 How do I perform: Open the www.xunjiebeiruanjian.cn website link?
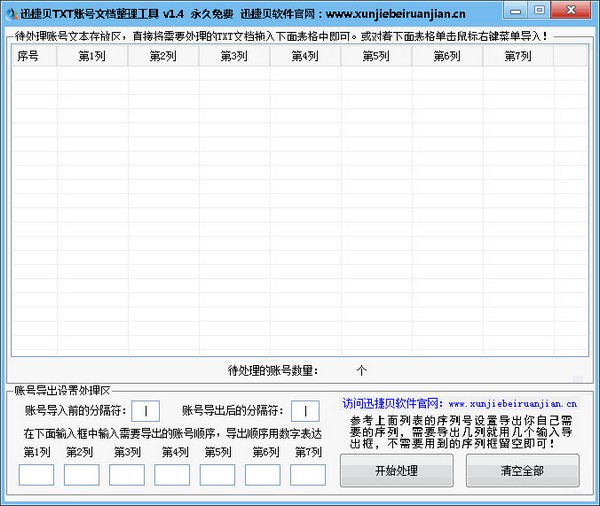point(512,404)
